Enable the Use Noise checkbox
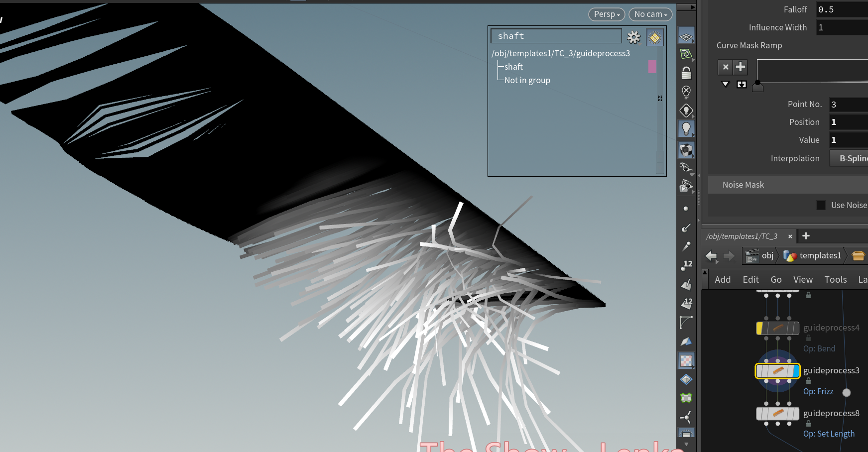 [821, 205]
